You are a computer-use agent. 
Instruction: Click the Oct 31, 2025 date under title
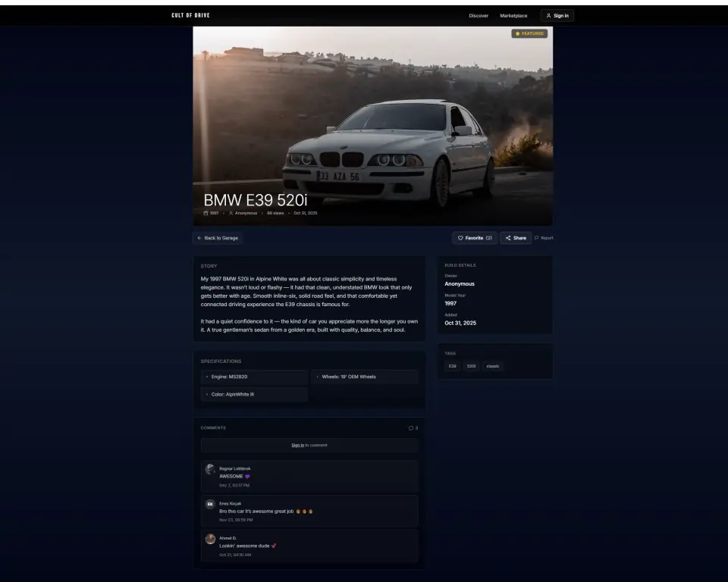click(306, 213)
